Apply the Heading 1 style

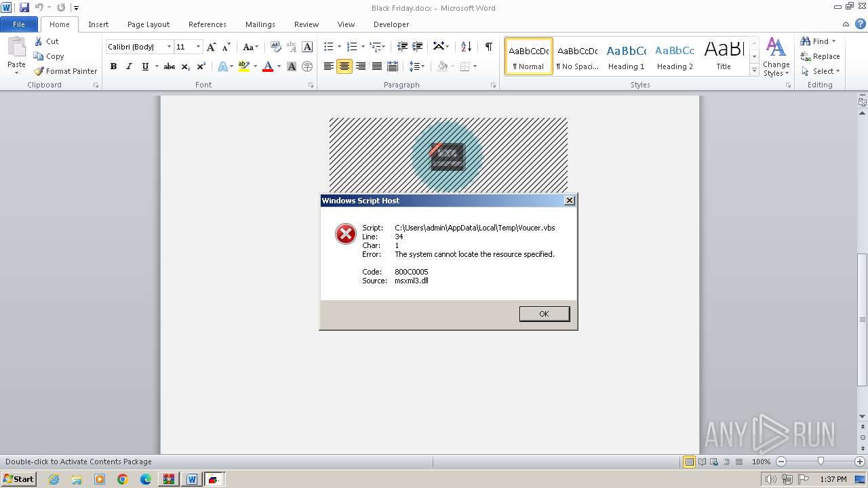pos(626,56)
